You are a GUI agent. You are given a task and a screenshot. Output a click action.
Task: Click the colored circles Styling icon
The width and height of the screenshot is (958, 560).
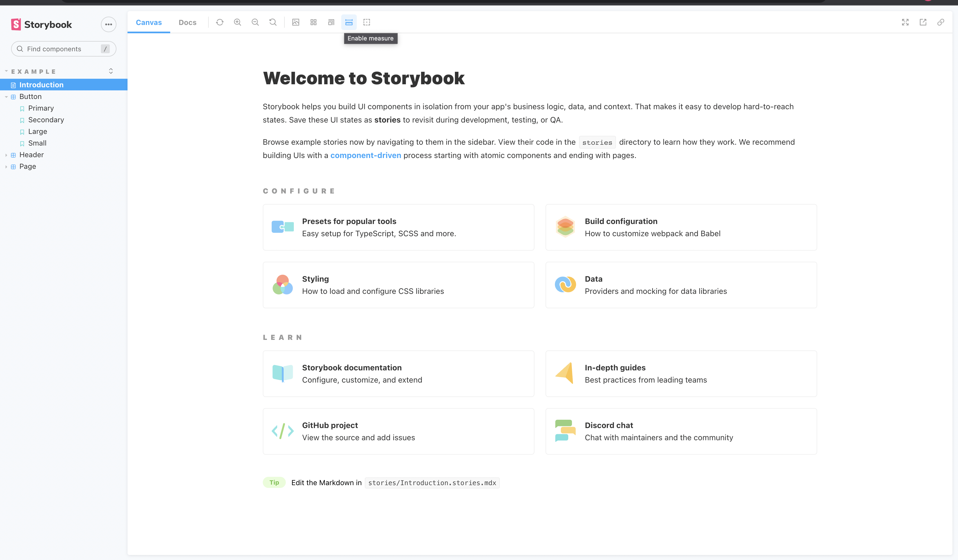click(x=283, y=285)
